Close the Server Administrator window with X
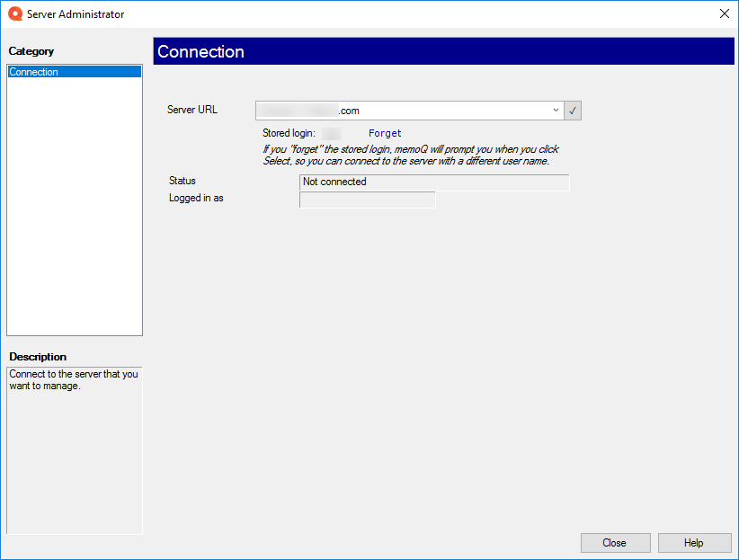This screenshot has width=739, height=560. [x=724, y=14]
